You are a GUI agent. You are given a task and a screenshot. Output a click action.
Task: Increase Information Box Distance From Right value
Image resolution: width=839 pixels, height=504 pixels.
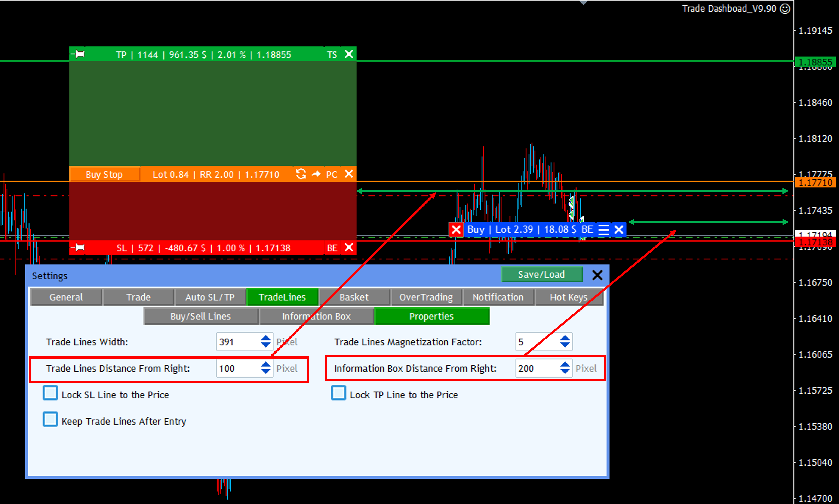[565, 364]
